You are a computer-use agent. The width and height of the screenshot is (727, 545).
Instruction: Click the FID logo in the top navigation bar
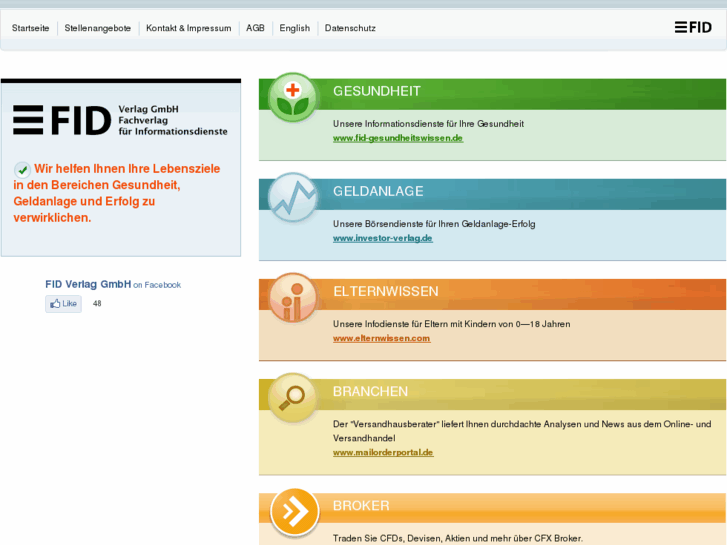pos(693,27)
